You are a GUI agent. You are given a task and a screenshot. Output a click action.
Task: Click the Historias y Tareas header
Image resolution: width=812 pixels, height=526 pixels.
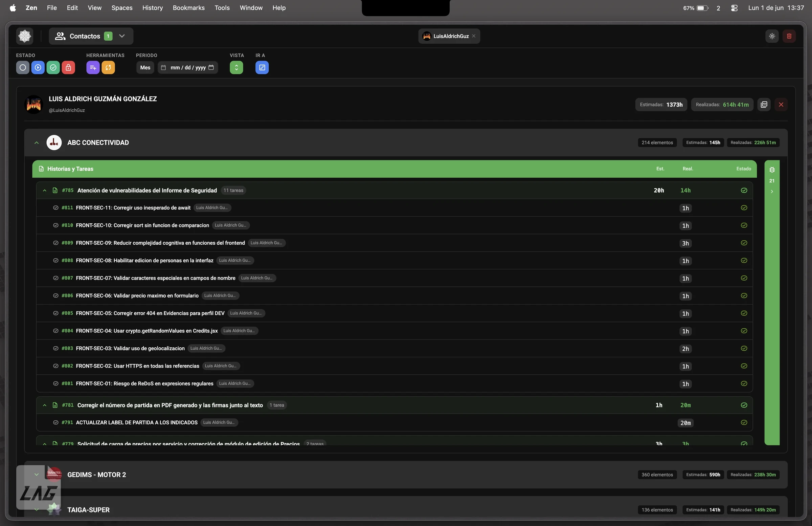tap(394, 169)
